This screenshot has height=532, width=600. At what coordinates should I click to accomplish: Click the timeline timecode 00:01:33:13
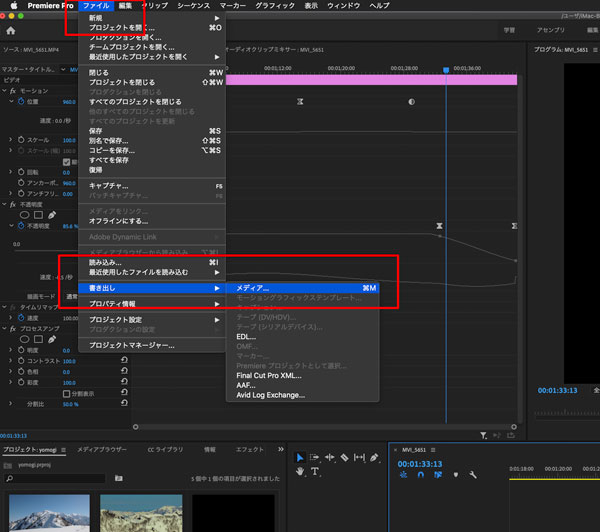(x=420, y=464)
